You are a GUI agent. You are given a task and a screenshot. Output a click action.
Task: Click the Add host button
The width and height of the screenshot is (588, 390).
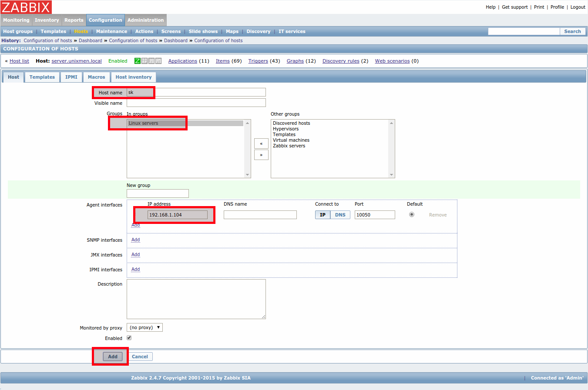tap(113, 357)
